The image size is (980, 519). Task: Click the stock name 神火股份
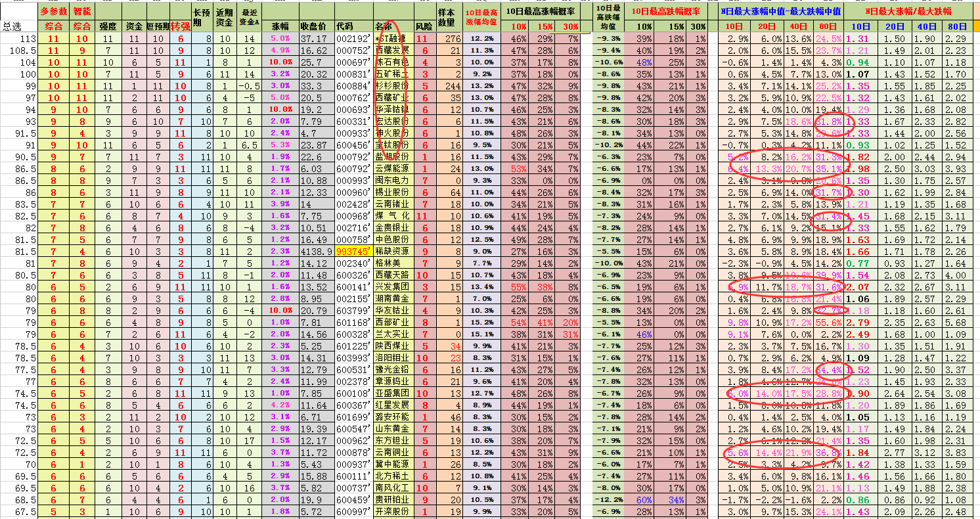coord(393,133)
